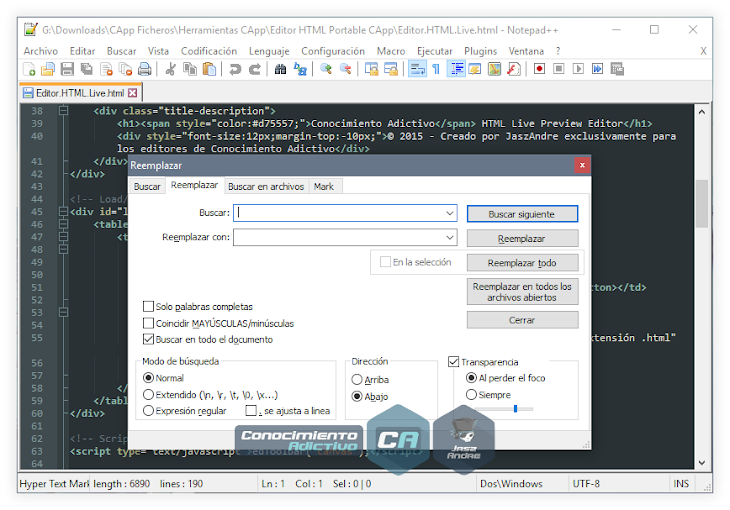The width and height of the screenshot is (730, 510).
Task: Redo the action in toolbar
Action: [254, 69]
